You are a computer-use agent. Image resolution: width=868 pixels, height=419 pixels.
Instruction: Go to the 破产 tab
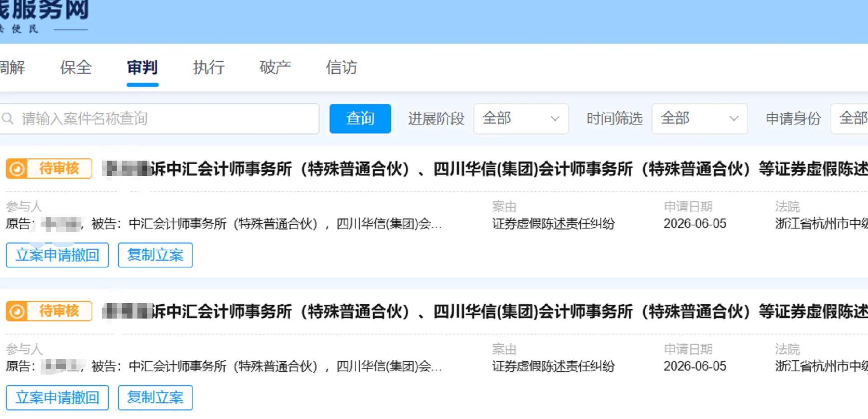tap(275, 67)
